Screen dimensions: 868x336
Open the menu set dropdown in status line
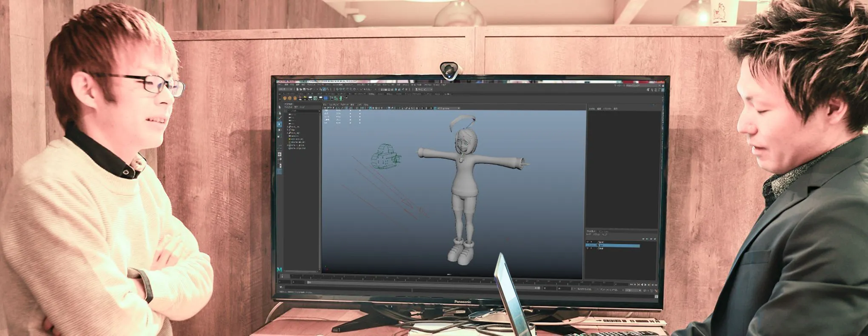[x=285, y=89]
